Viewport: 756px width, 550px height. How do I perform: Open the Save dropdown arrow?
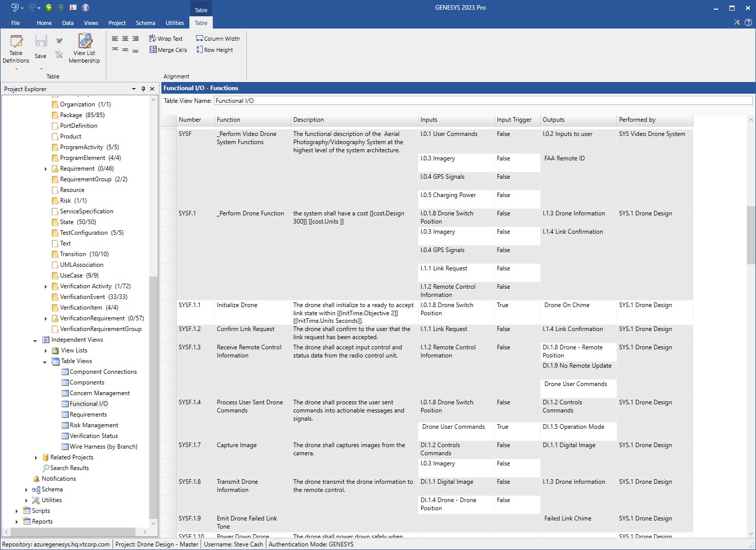pos(40,69)
